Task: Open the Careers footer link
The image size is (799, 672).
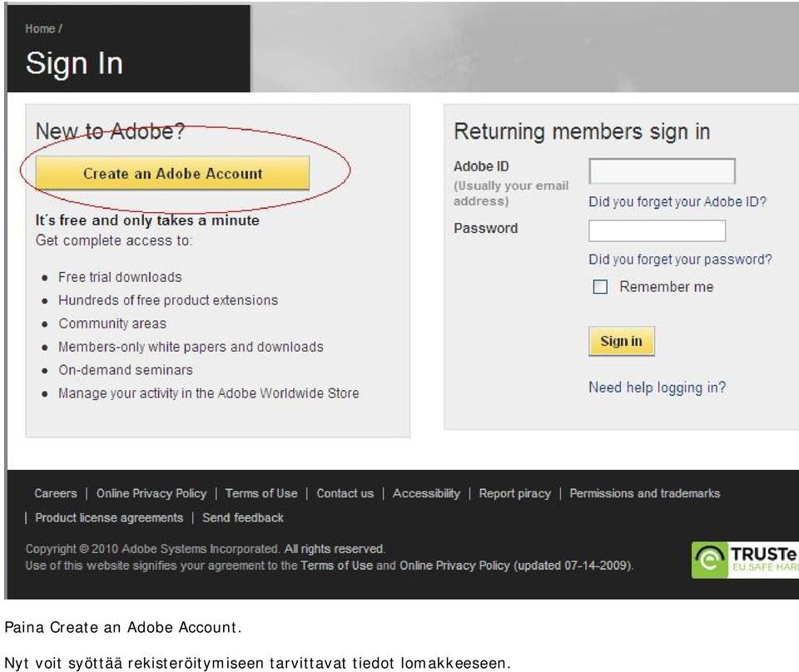Action: [x=56, y=493]
